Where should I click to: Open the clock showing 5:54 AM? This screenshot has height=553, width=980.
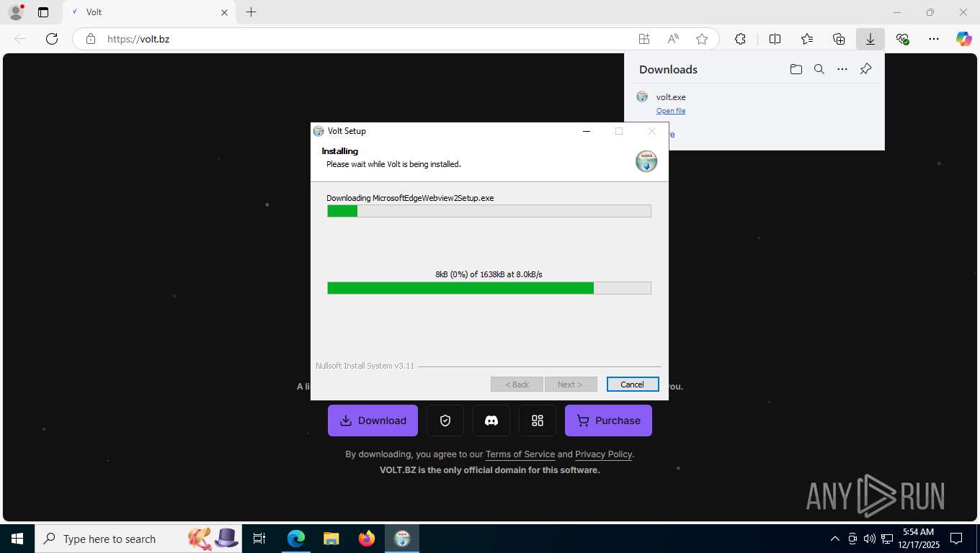tap(918, 539)
